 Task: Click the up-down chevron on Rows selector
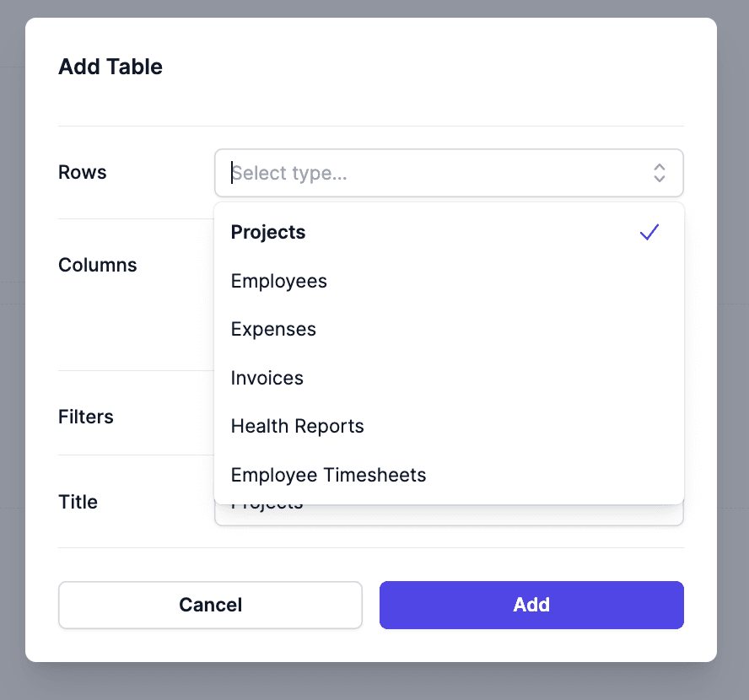click(x=659, y=173)
